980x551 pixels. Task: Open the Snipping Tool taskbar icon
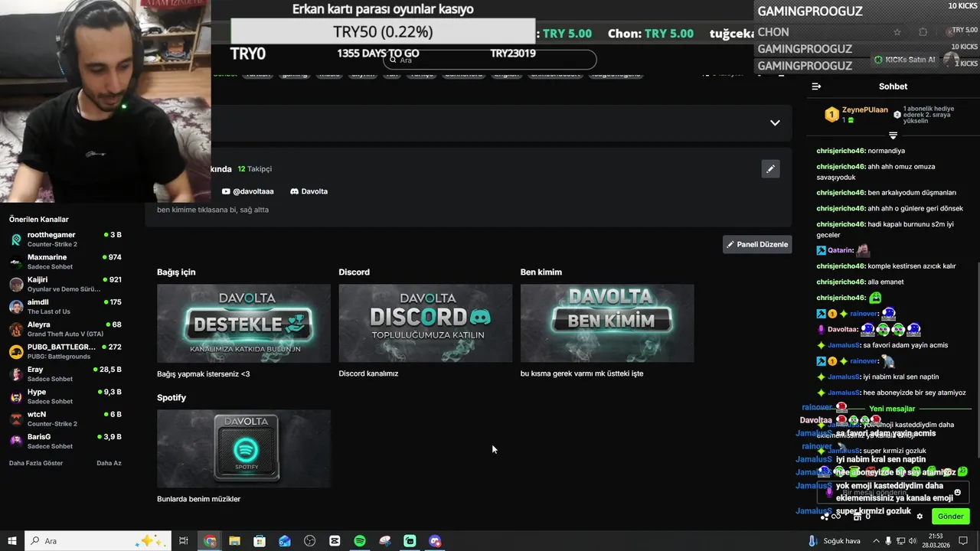point(385,541)
